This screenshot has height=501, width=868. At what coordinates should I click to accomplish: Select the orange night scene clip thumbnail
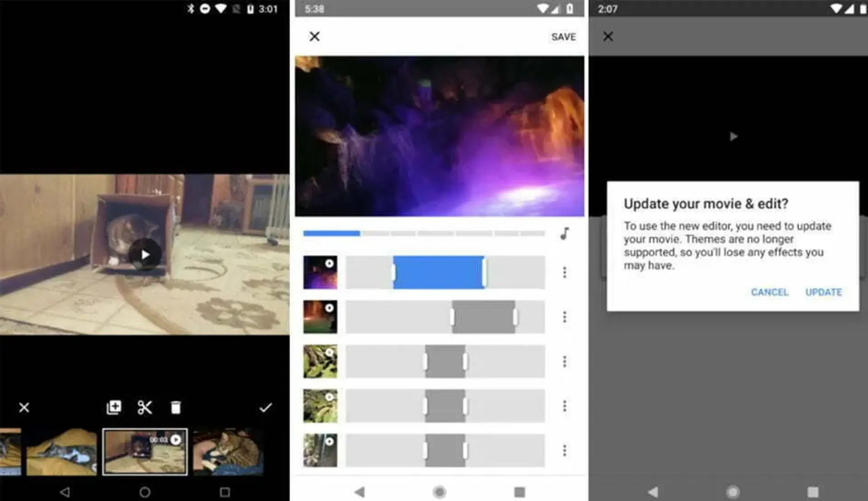(320, 317)
